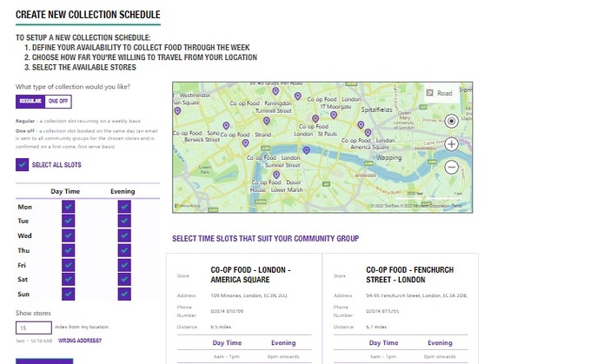This screenshot has width=590, height=364.
Task: Click the Wapping label on the map
Action: tap(389, 157)
